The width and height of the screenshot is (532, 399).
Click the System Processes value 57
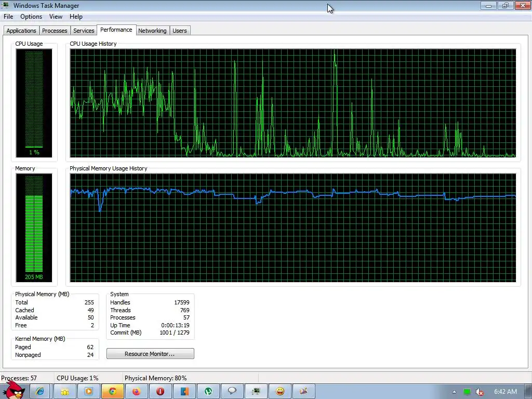187,317
